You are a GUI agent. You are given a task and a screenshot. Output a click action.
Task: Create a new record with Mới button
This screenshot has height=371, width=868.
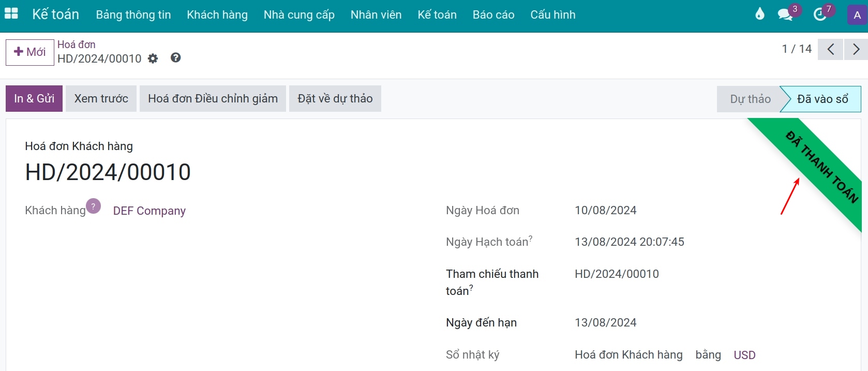pyautogui.click(x=30, y=52)
